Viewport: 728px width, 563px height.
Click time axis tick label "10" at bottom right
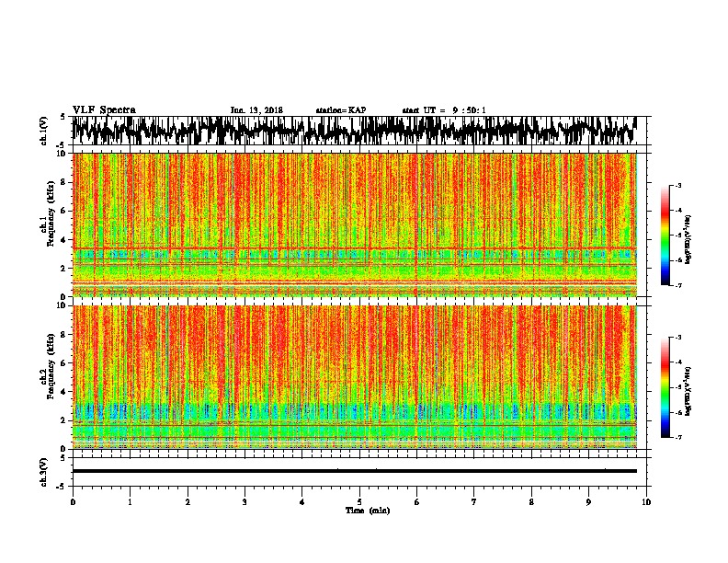click(646, 502)
